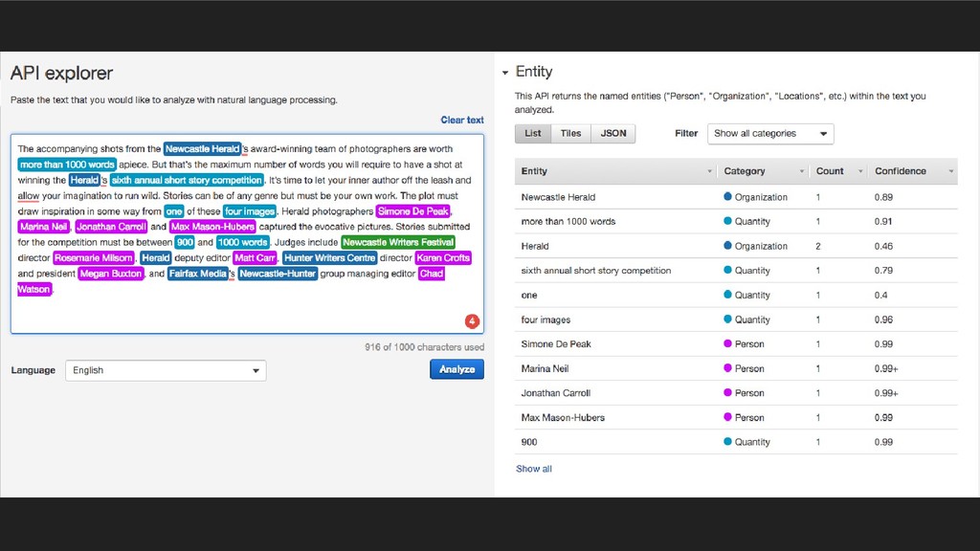This screenshot has width=980, height=551.
Task: Click the count value 2 in Herald row
Action: 818,246
